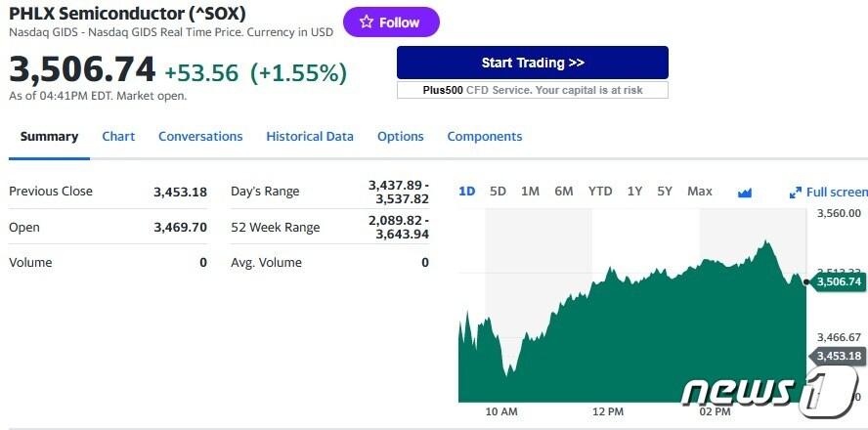View the Components tab

coord(485,137)
